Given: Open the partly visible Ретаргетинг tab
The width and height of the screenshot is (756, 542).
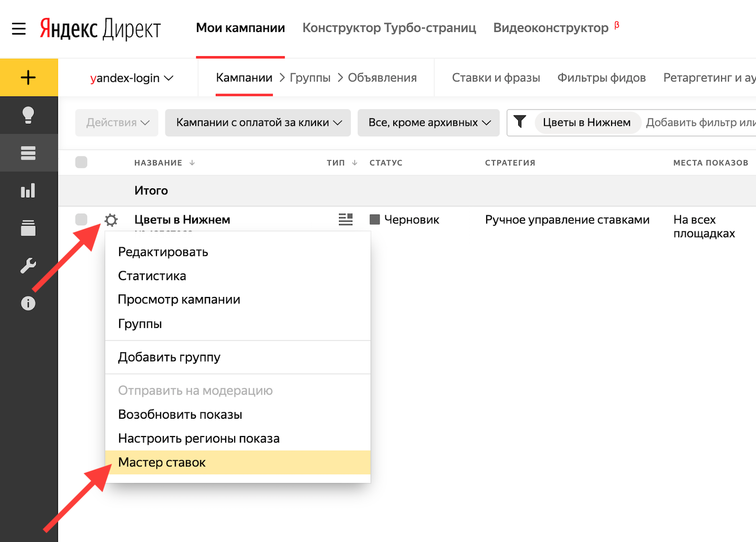Looking at the screenshot, I should pyautogui.click(x=709, y=78).
